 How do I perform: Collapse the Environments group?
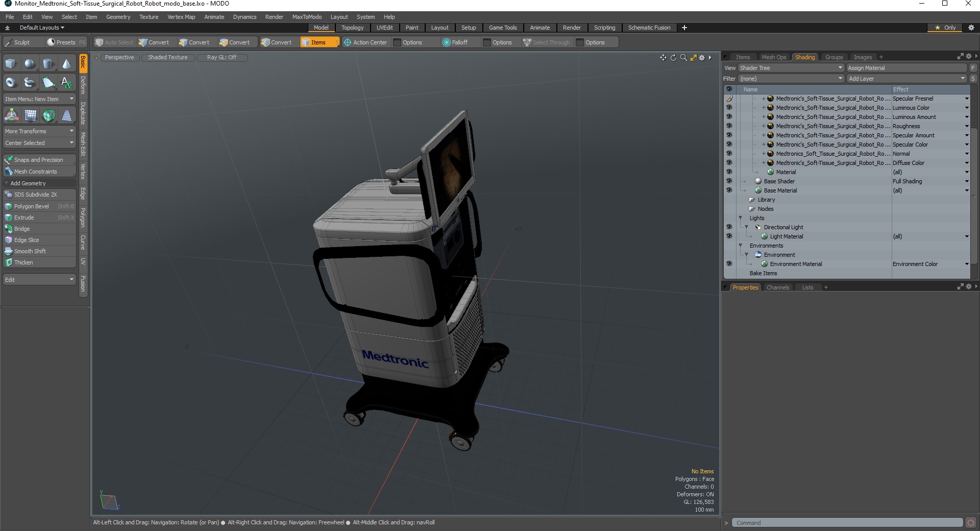pyautogui.click(x=741, y=246)
